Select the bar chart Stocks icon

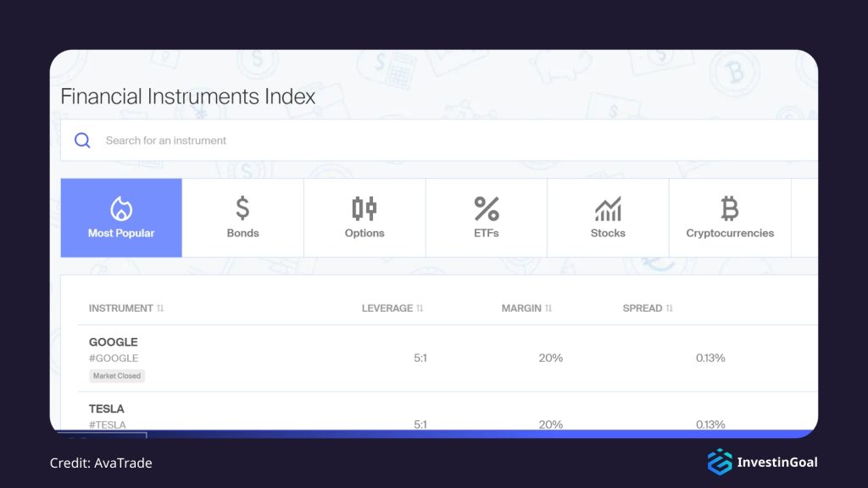pos(608,206)
